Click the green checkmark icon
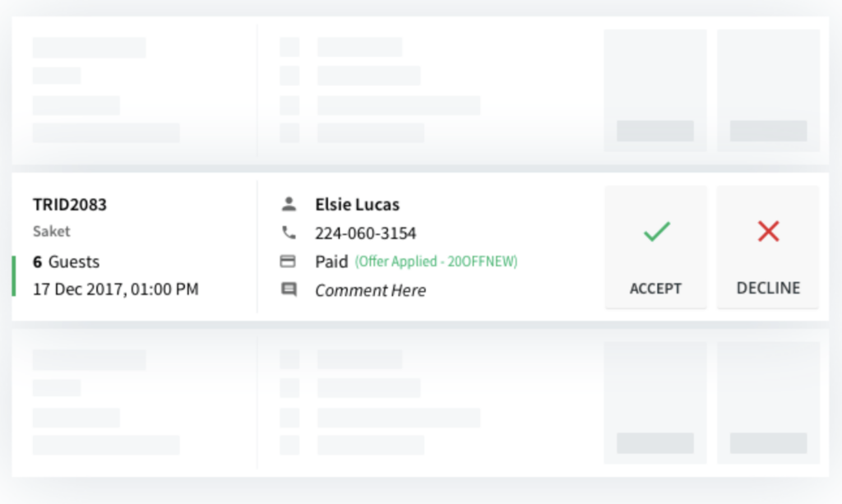842x504 pixels. (x=656, y=231)
